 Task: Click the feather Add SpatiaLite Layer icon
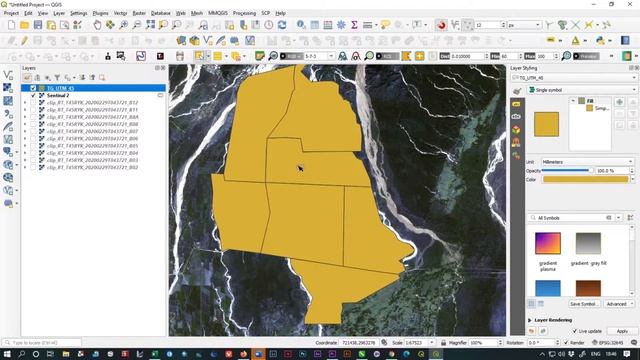8,127
